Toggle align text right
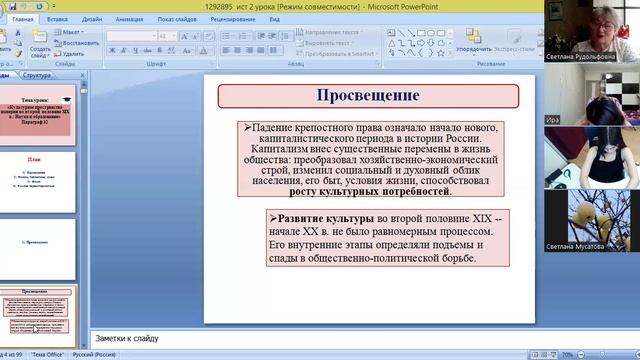The height and width of the screenshot is (360, 640). point(249,51)
